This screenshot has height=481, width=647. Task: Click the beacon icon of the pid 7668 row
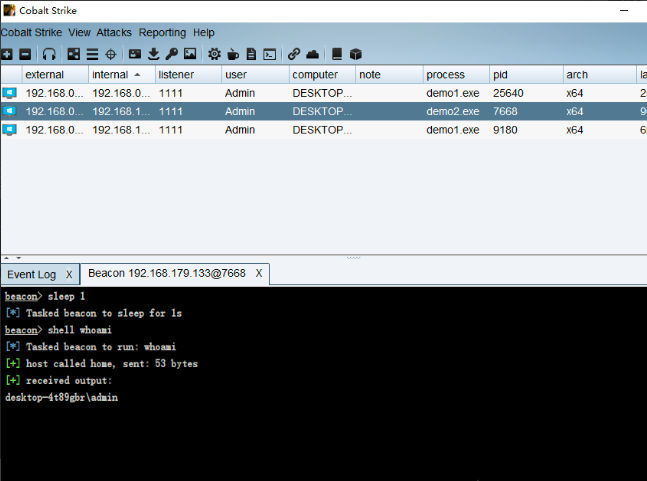click(9, 111)
